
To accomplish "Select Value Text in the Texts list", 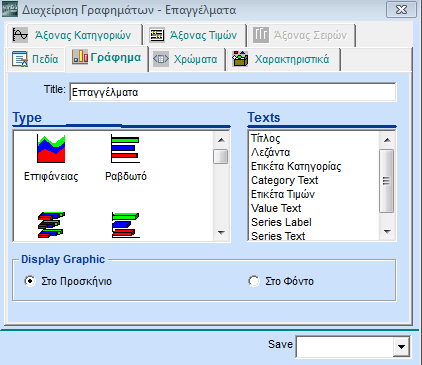I will click(x=276, y=208).
